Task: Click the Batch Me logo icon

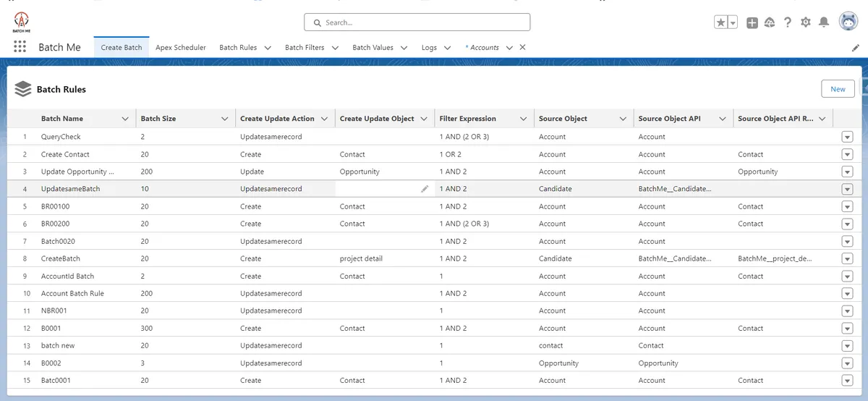Action: (x=21, y=22)
